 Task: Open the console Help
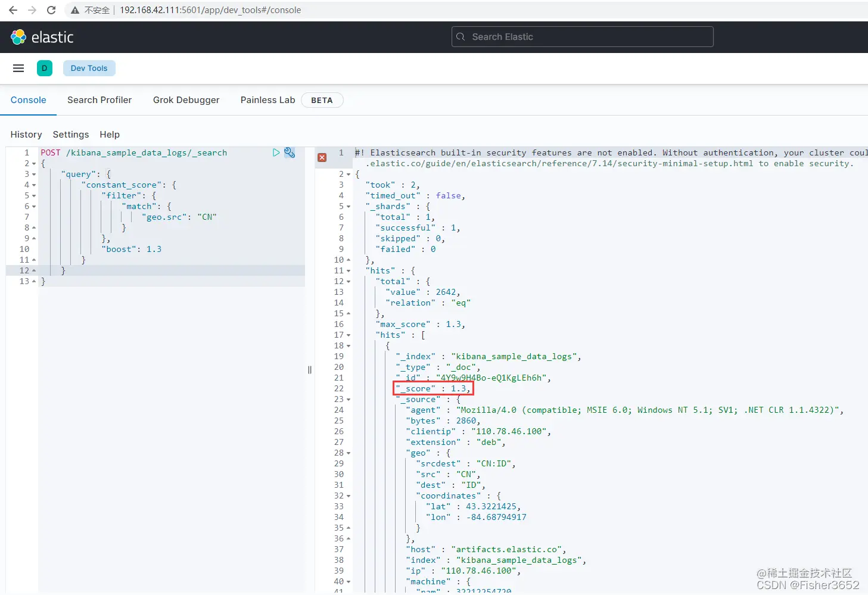click(x=110, y=135)
